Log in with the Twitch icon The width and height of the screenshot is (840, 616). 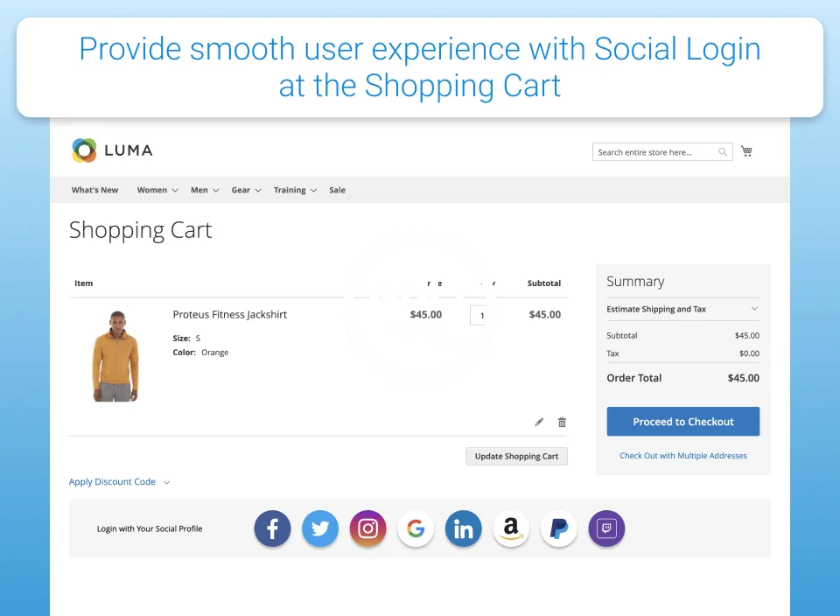(606, 528)
